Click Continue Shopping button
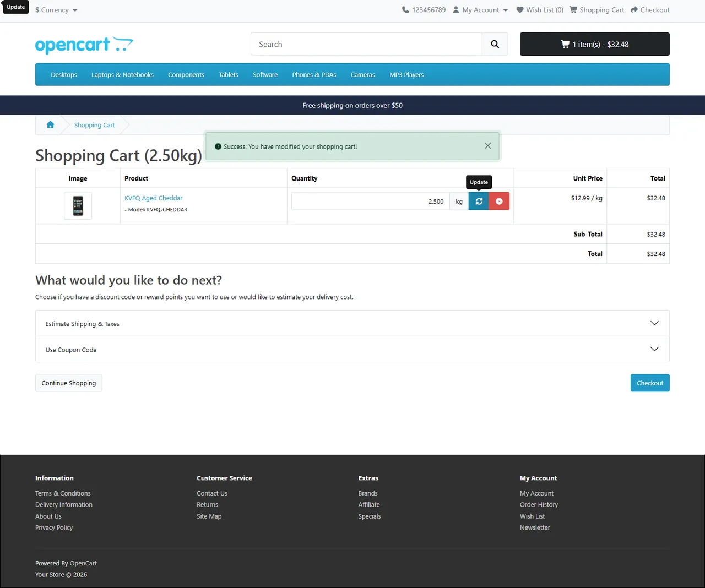 (69, 383)
